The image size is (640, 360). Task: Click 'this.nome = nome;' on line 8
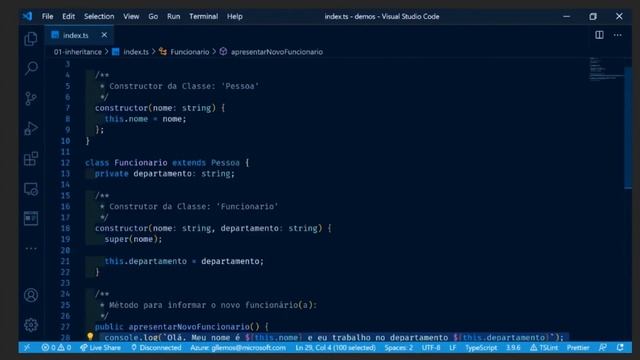pyautogui.click(x=145, y=119)
